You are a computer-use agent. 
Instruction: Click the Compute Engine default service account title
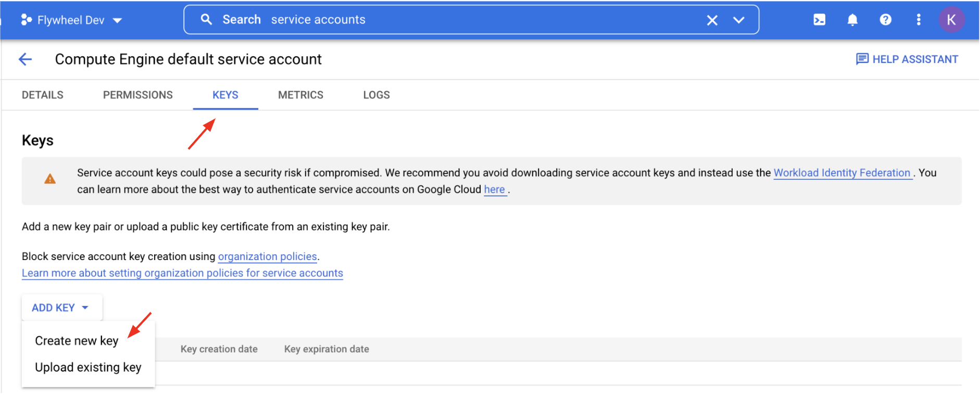189,59
